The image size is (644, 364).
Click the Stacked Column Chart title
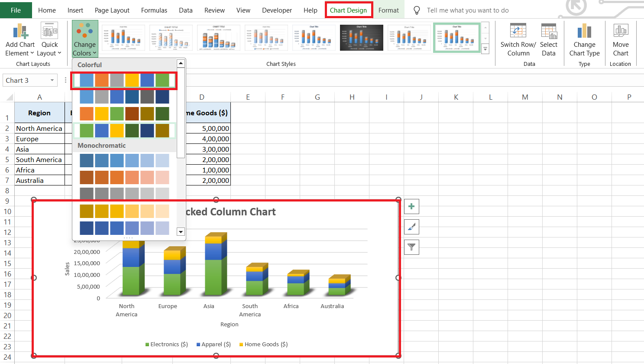coord(230,212)
